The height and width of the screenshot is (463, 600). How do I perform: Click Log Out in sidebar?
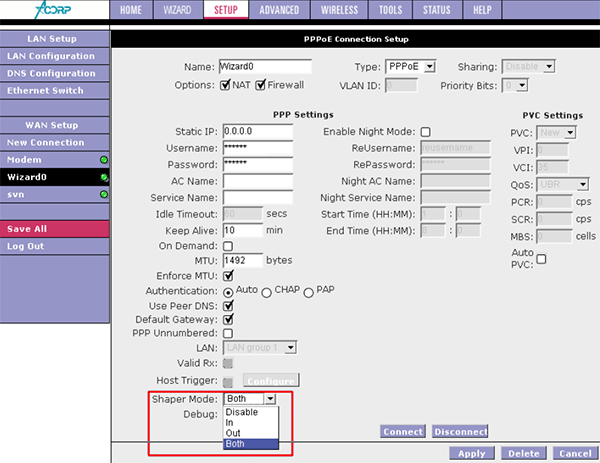click(x=55, y=246)
